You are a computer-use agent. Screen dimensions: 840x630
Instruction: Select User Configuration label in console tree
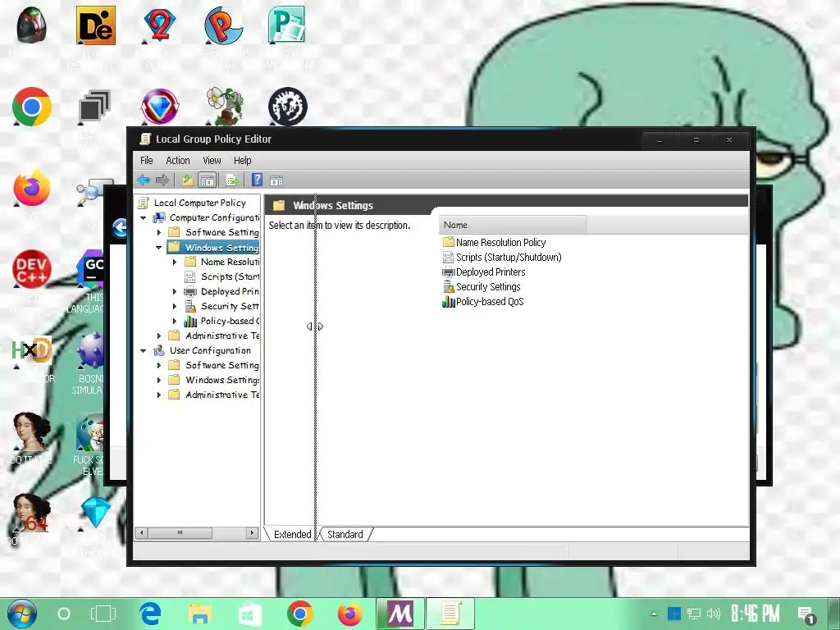(210, 350)
